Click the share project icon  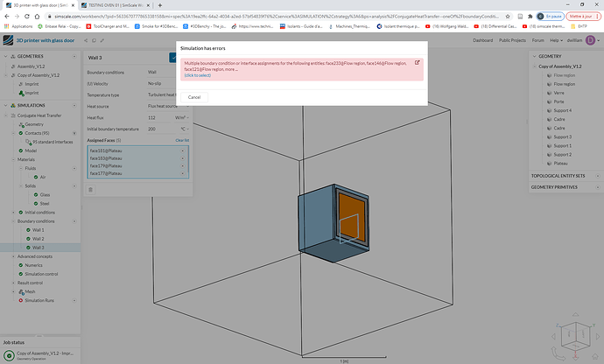pyautogui.click(x=86, y=40)
